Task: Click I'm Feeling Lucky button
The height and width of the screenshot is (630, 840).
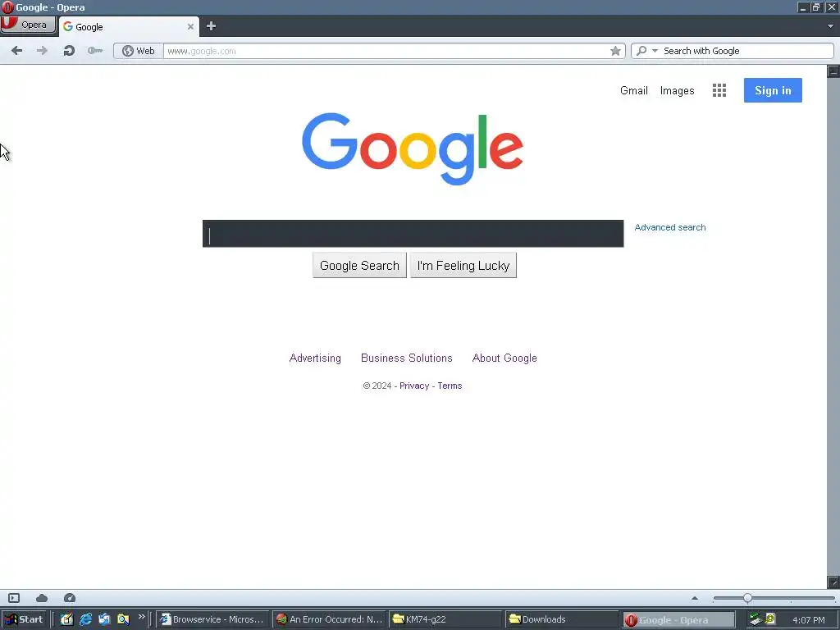Action: (463, 265)
